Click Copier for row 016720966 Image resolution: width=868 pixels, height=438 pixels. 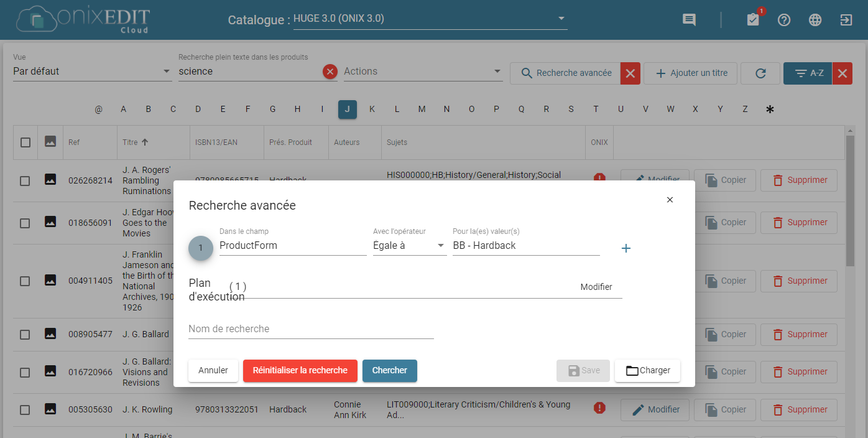click(x=725, y=371)
